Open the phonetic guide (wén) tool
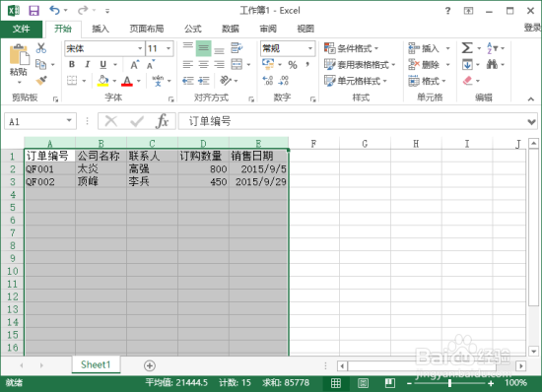Image resolution: width=542 pixels, height=392 pixels. [x=158, y=81]
